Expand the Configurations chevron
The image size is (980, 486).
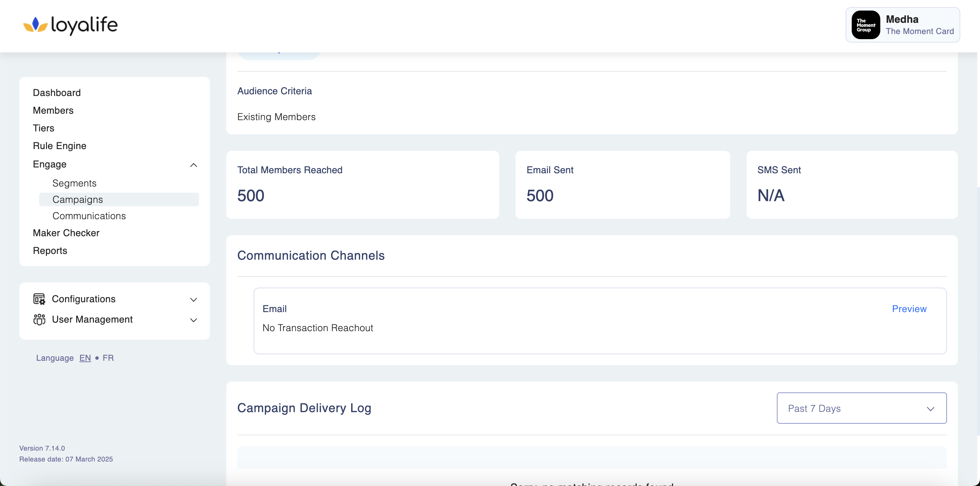tap(193, 299)
